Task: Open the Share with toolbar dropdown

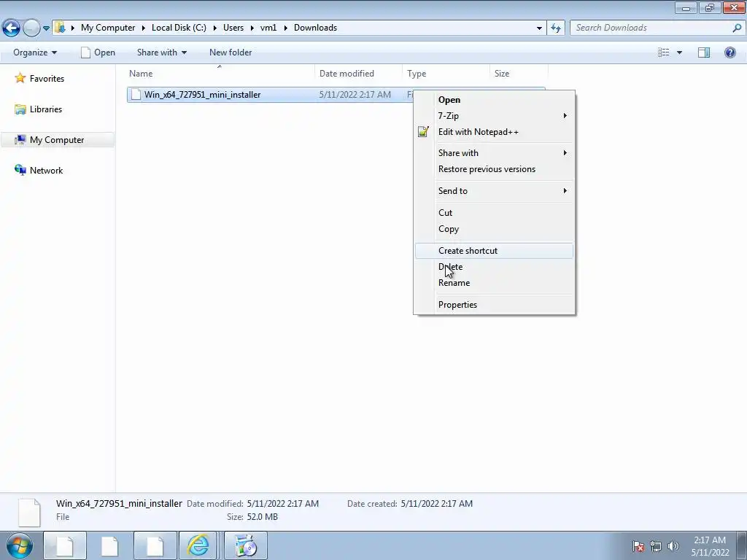Action: point(162,52)
